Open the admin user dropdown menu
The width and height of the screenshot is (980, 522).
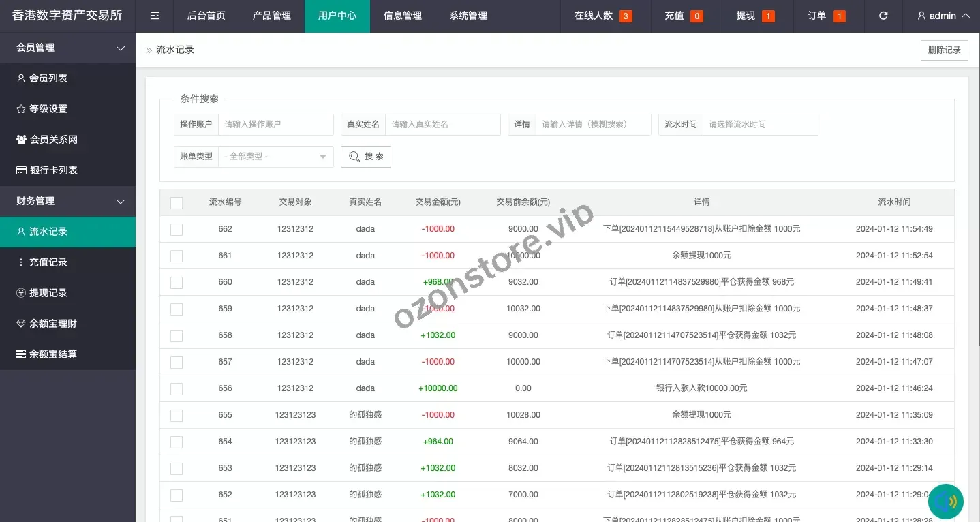coord(943,16)
